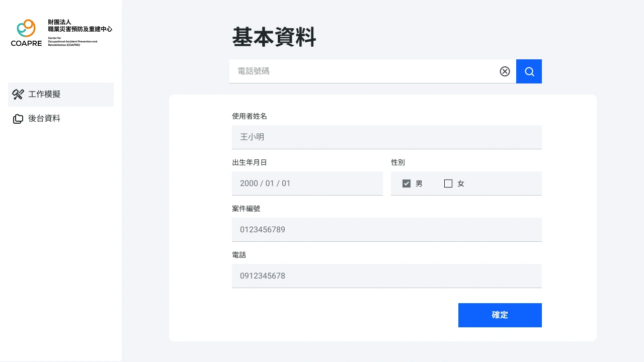644x362 pixels.
Task: Click the 使用者姓名 label
Action: [x=250, y=116]
